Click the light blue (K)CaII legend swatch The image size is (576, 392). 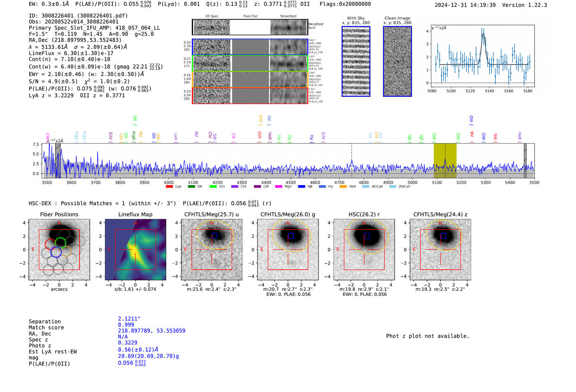[365, 187]
